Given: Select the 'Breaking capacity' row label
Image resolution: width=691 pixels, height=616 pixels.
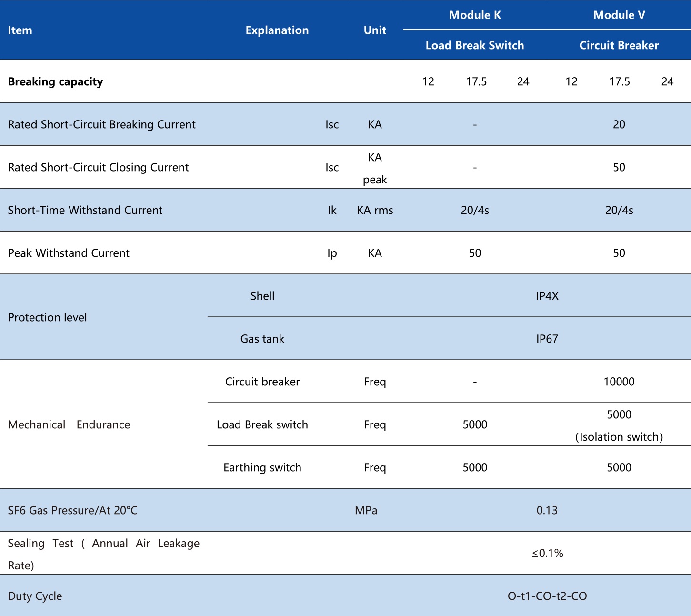Looking at the screenshot, I should [55, 81].
